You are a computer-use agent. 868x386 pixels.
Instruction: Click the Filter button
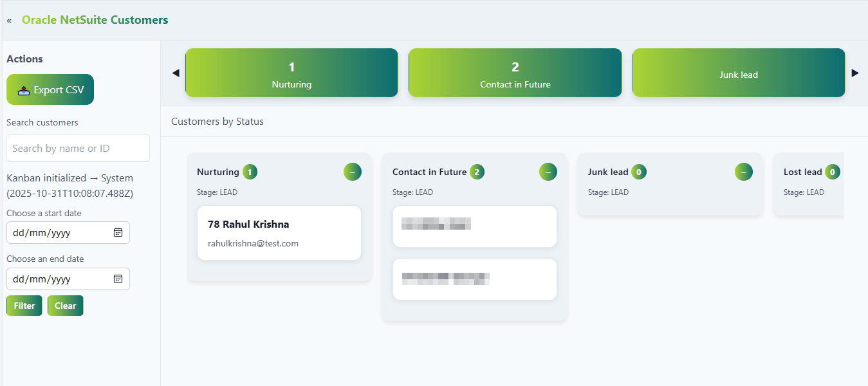click(24, 305)
